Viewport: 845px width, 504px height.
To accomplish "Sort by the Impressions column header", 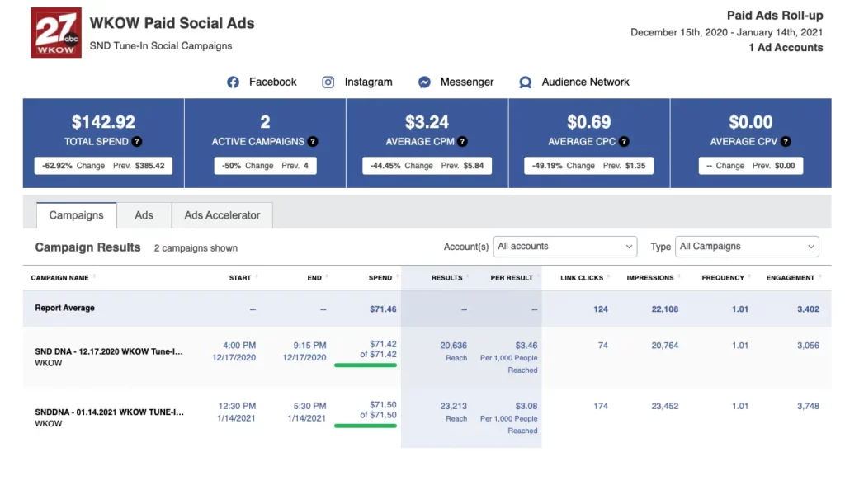I will coord(650,278).
